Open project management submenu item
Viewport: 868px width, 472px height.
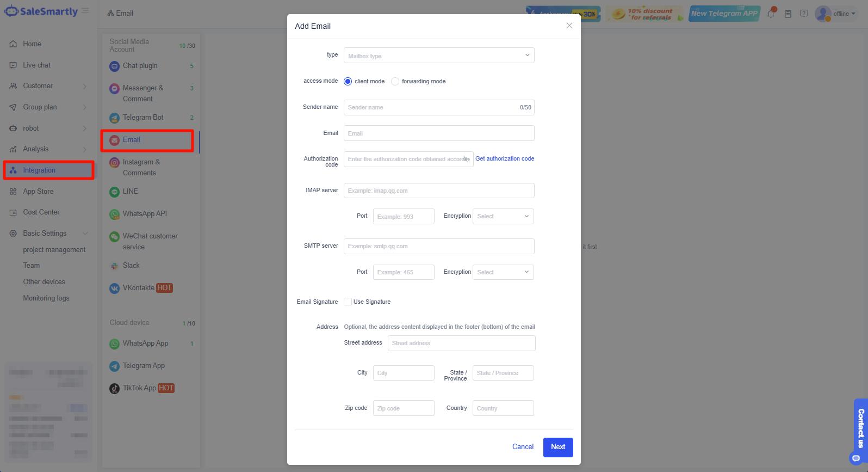tap(54, 250)
